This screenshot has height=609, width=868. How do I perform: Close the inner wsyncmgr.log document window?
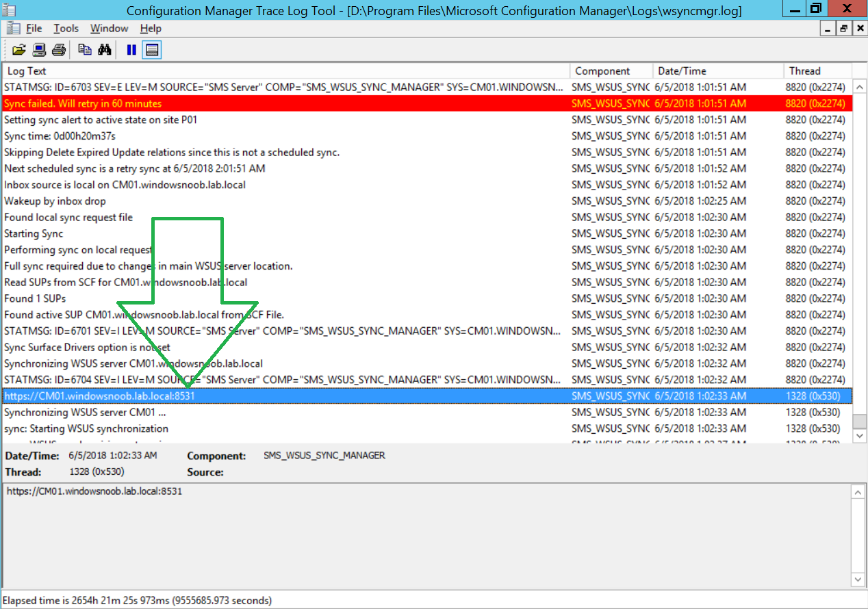860,28
